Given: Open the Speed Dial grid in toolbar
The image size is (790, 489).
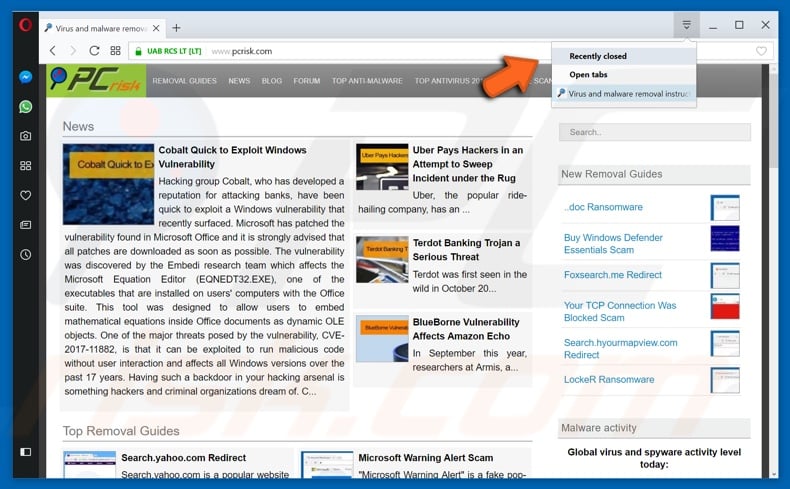Looking at the screenshot, I should click(x=115, y=51).
